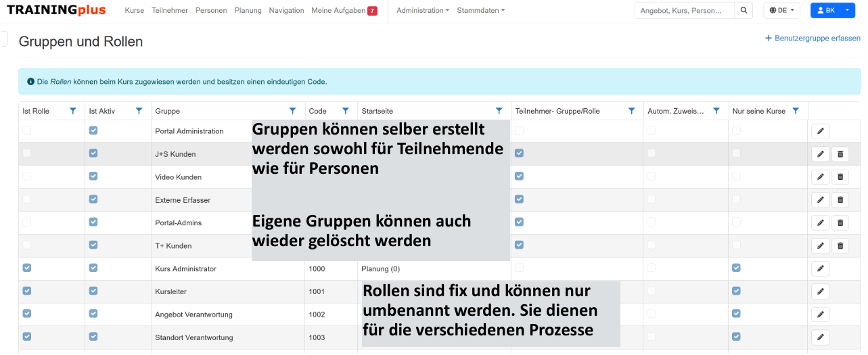This screenshot has height=355, width=868.
Task: Open the BK user dropdown
Action: (834, 10)
